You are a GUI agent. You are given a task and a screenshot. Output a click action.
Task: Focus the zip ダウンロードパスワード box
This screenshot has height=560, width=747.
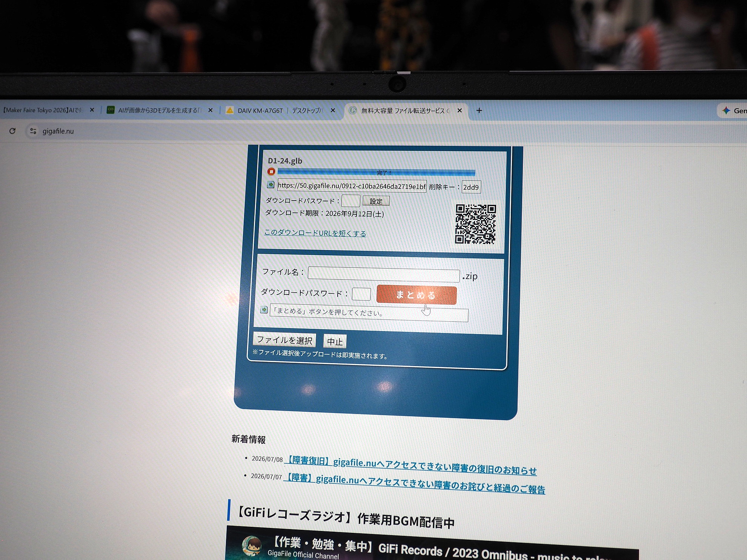tap(361, 294)
